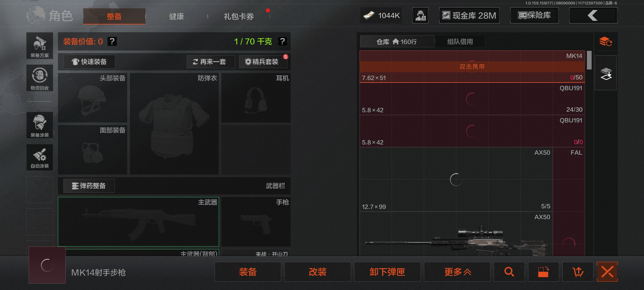Click the sell cart icon bottom right
Viewport: 644px width, 290px height.
pyautogui.click(x=578, y=272)
